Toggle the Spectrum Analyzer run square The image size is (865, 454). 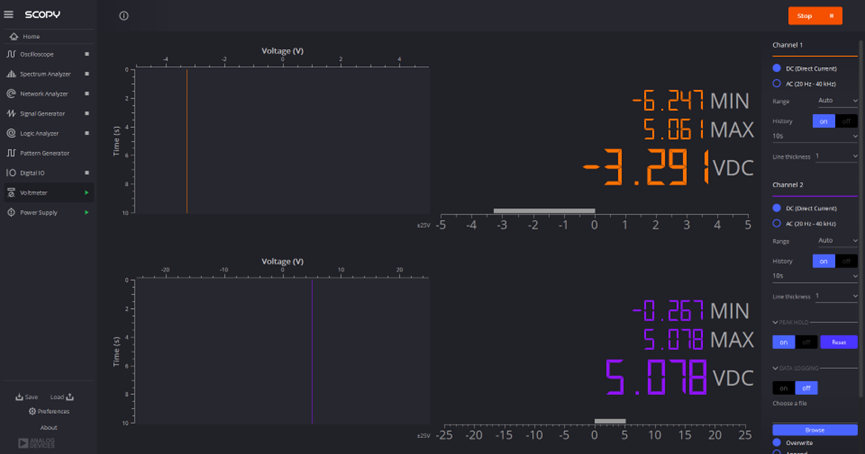[x=87, y=74]
